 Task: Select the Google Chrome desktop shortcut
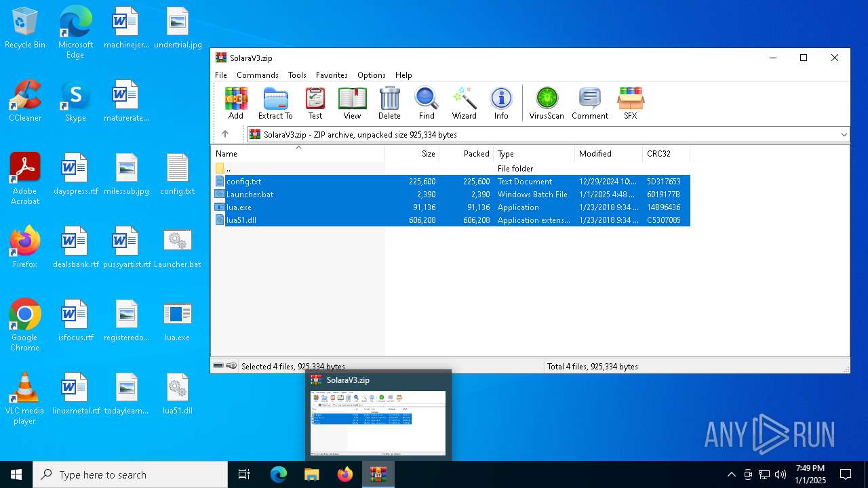(25, 325)
